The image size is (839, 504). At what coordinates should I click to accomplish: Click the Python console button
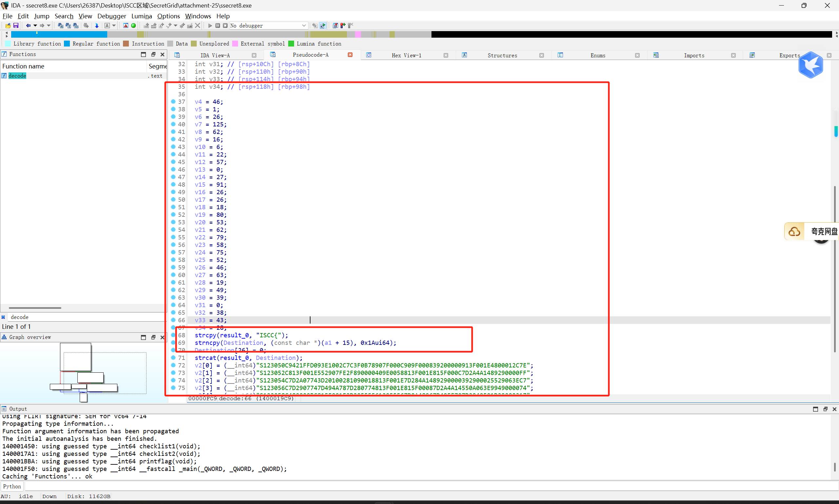click(12, 486)
